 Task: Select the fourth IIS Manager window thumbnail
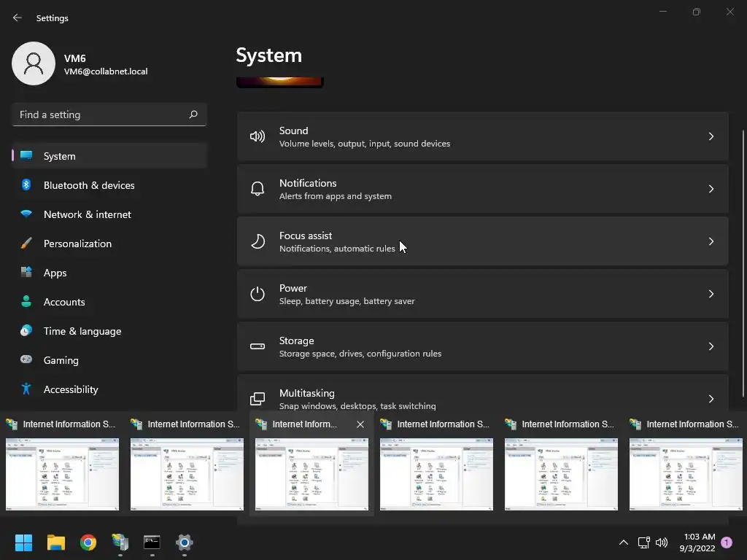(436, 474)
